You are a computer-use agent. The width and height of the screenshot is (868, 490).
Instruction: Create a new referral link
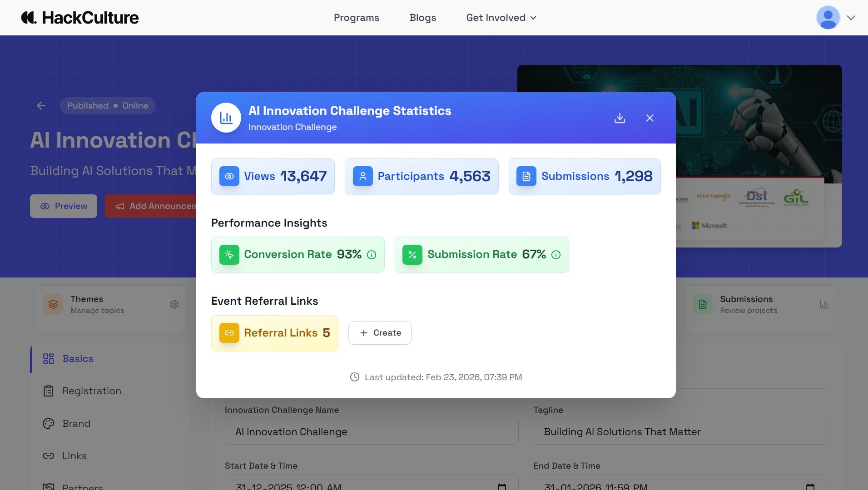pos(380,333)
